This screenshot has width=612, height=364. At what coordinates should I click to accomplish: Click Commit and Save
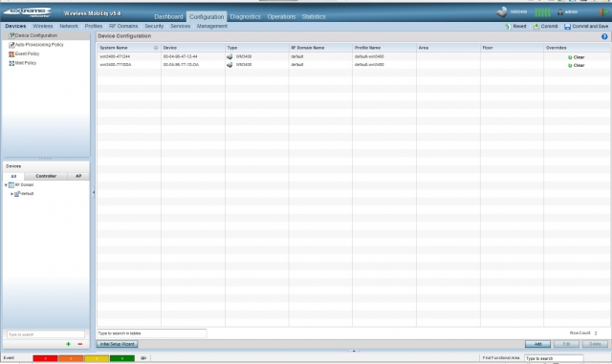click(586, 26)
